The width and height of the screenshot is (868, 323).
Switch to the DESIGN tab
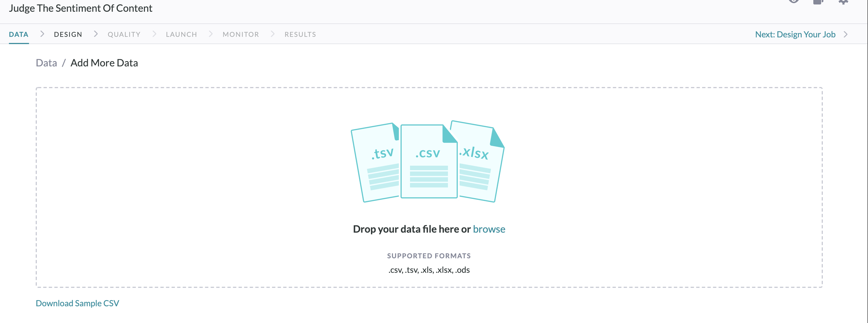coord(68,34)
